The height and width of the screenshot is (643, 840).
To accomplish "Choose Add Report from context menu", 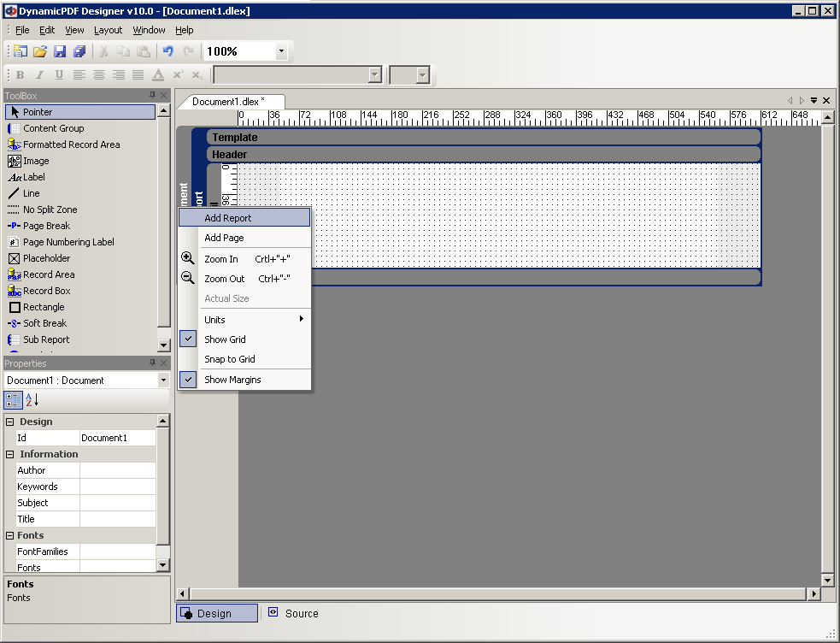I will 244,217.
